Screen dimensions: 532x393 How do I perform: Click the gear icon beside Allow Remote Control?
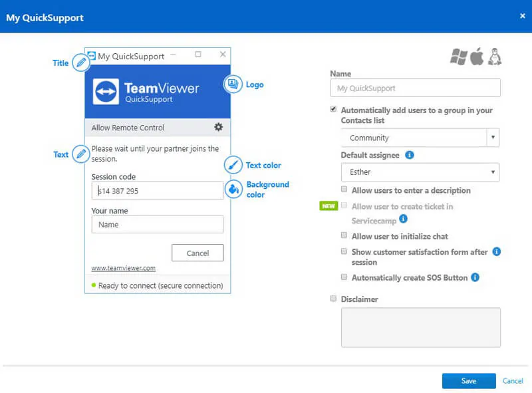tap(219, 127)
